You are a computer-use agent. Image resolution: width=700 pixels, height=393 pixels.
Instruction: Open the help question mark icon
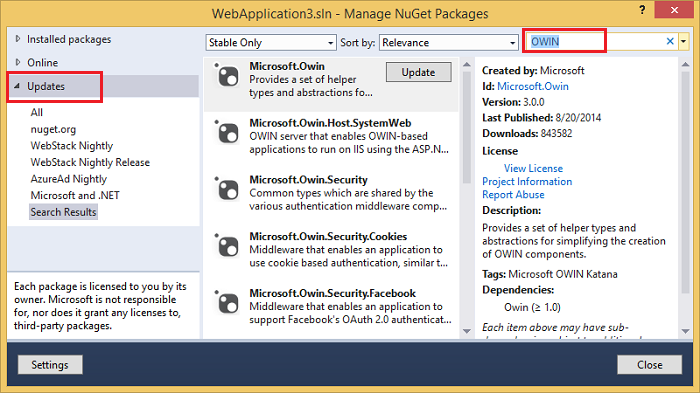642,10
